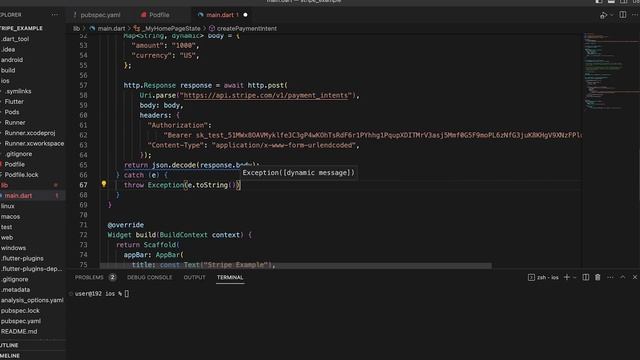This screenshot has height=360, width=640.
Task: Click lib in the breadcrumb
Action: coord(76,29)
